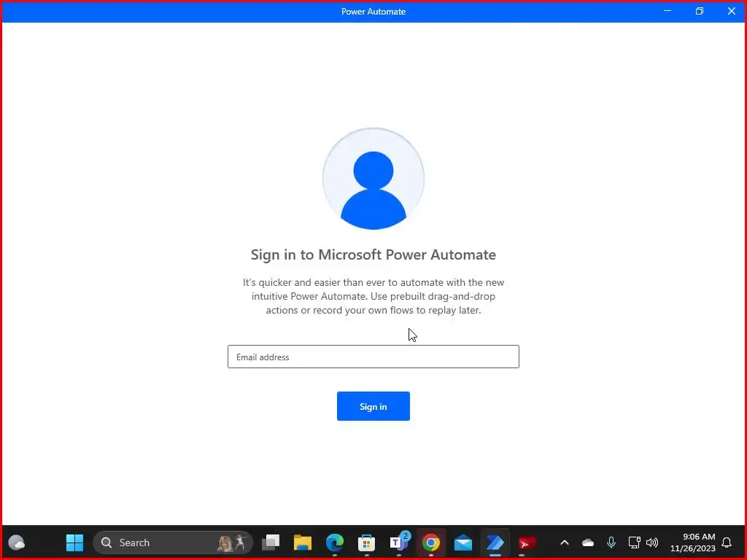Image resolution: width=747 pixels, height=560 pixels.
Task: Click the blue Sign in button
Action: click(373, 406)
